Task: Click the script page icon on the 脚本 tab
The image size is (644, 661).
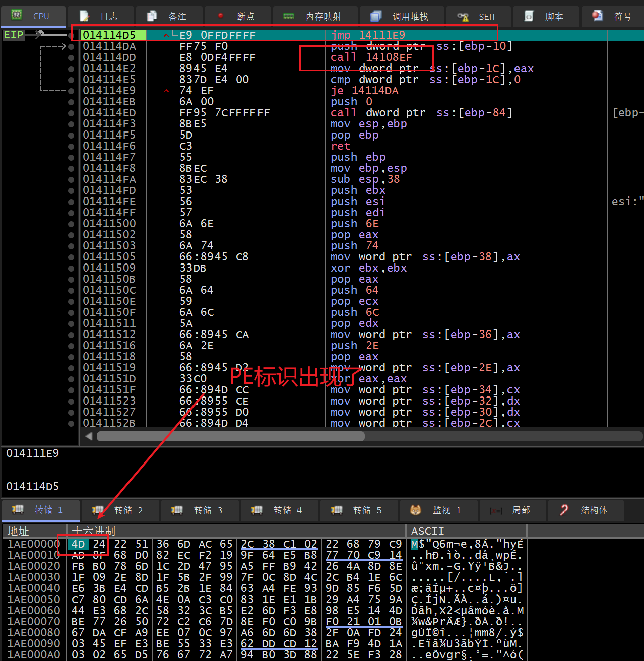Action: [x=529, y=16]
